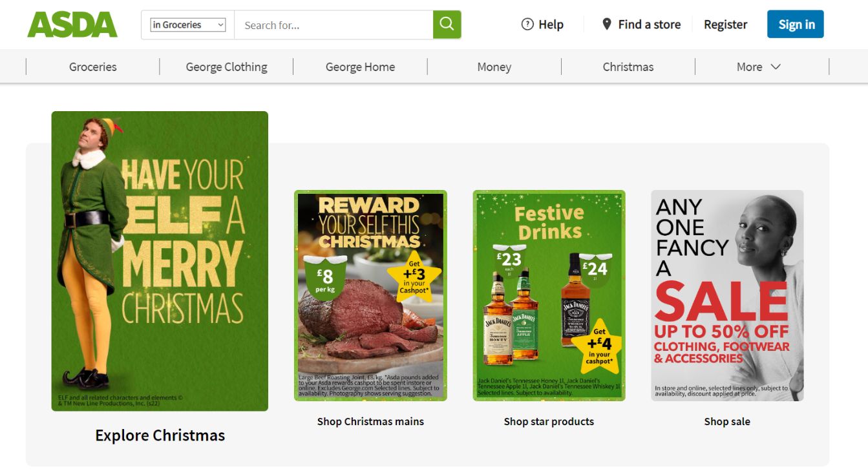This screenshot has height=471, width=868.
Task: Click the Find a store pin icon
Action: [x=606, y=25]
